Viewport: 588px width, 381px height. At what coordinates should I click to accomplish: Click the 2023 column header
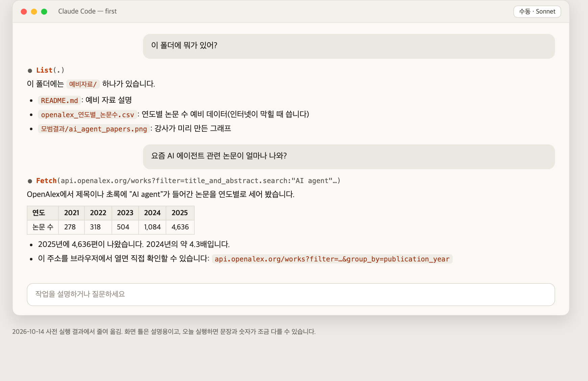pyautogui.click(x=125, y=213)
